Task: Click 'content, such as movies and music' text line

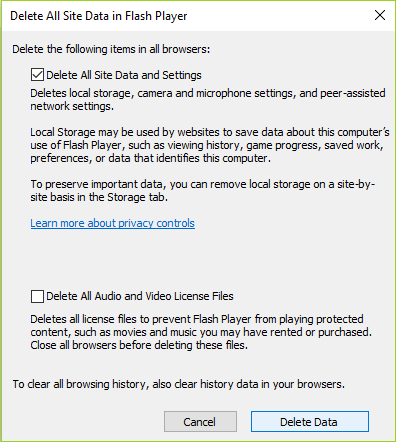Action: (x=201, y=332)
